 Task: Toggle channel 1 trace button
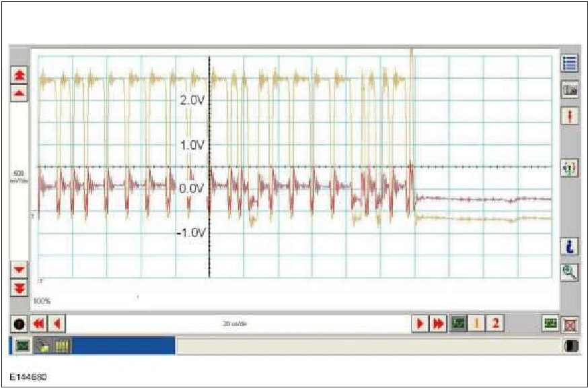pyautogui.click(x=476, y=323)
